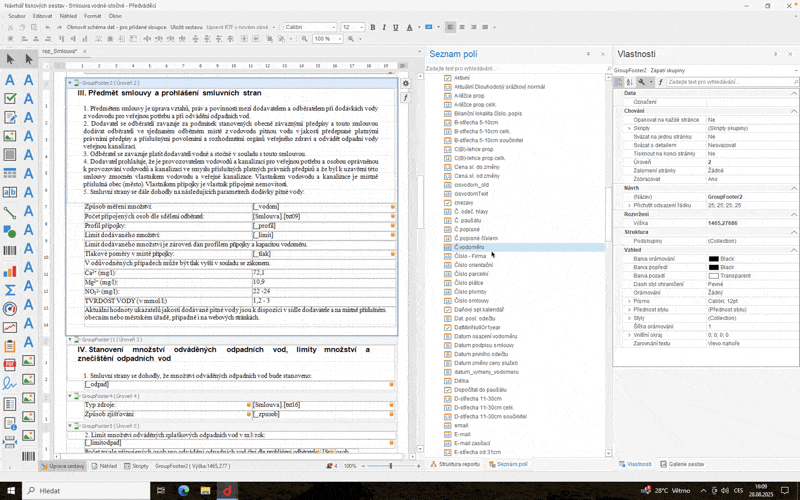800x500 pixels.
Task: Choose the Rich Text control tool
Action: coord(10,117)
